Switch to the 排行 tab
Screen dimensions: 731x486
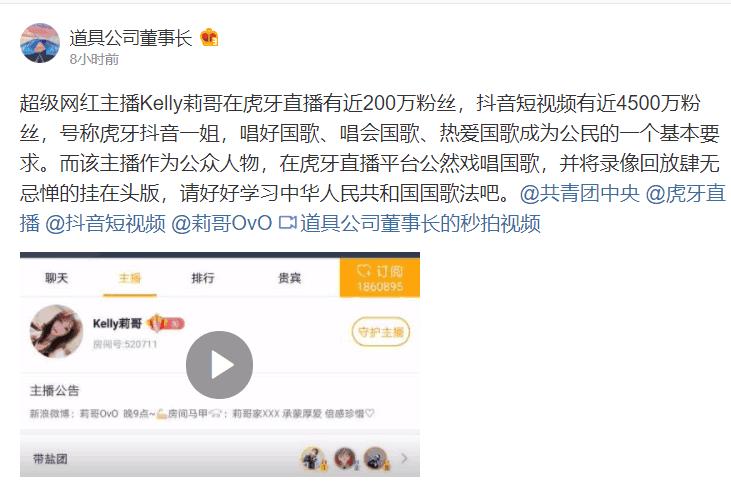click(203, 278)
